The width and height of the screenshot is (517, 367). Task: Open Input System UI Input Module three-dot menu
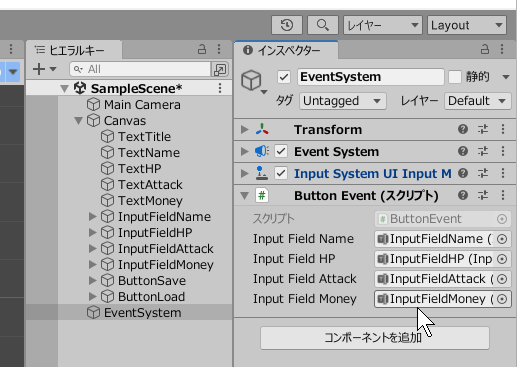[503, 173]
